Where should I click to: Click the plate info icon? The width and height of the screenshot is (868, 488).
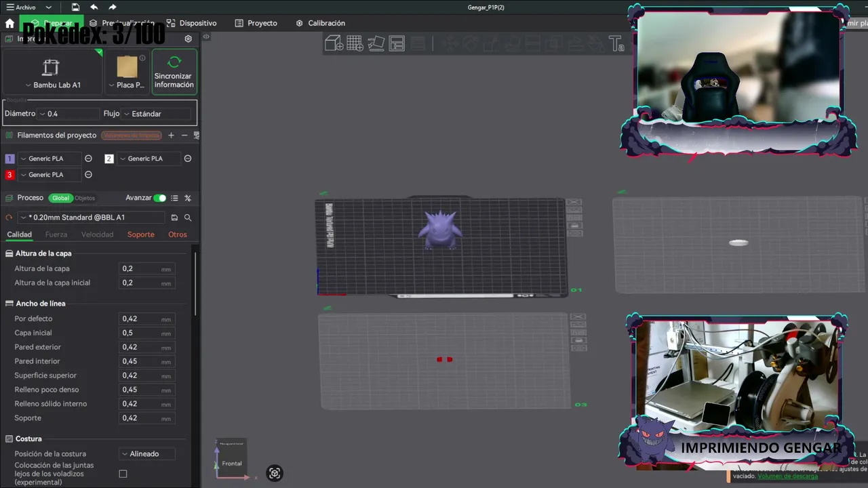[142, 58]
